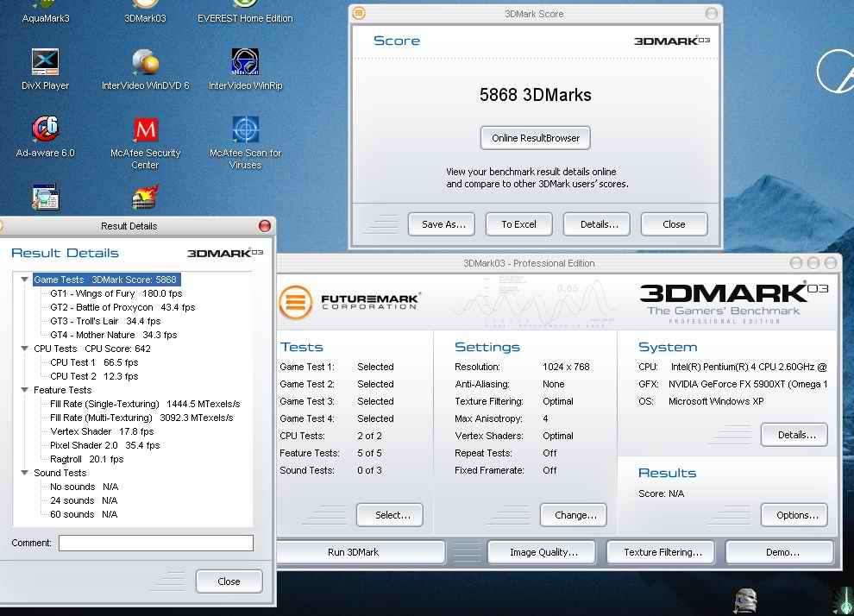
Task: Select GT3 - Troll's Lair row
Action: (x=105, y=321)
